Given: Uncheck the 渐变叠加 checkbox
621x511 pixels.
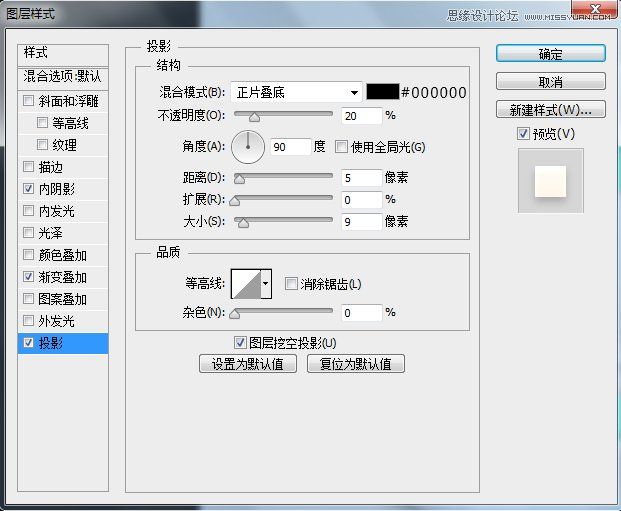Looking at the screenshot, I should tap(29, 276).
